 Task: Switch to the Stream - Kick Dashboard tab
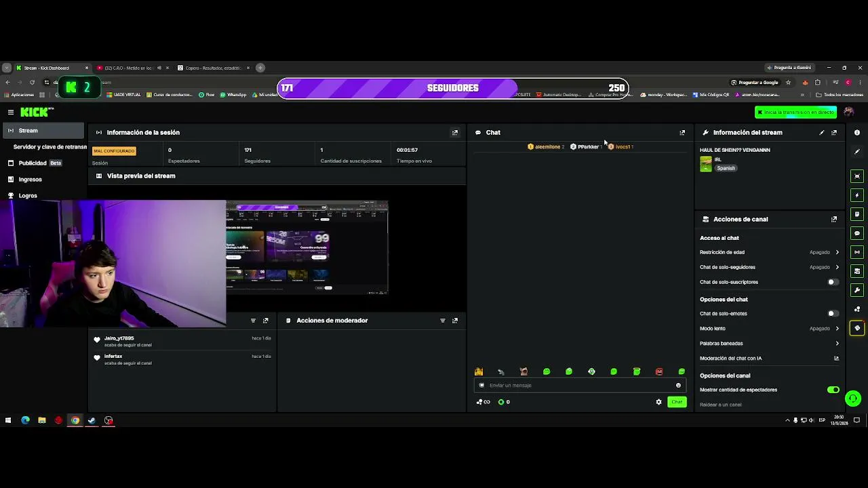tap(53, 68)
